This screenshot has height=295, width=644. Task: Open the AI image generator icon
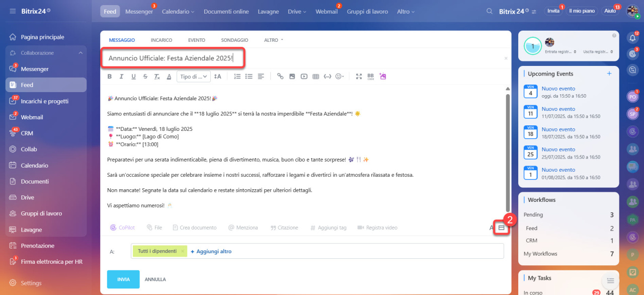click(383, 77)
